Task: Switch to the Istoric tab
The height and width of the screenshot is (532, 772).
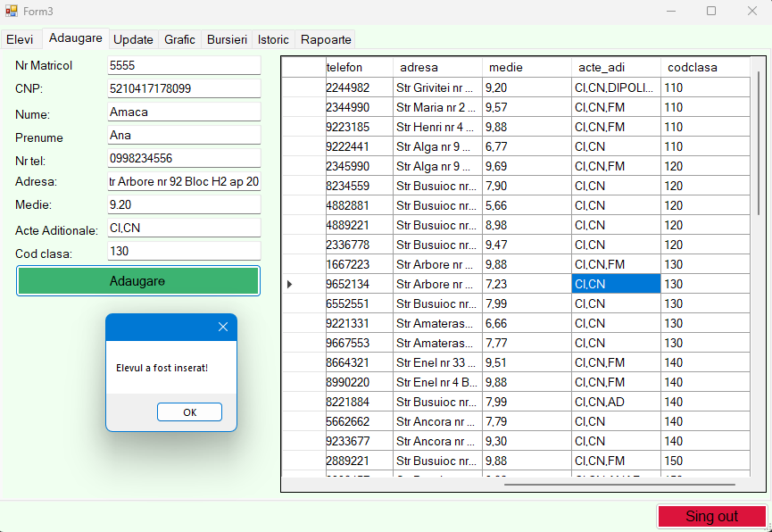Action: coord(272,39)
